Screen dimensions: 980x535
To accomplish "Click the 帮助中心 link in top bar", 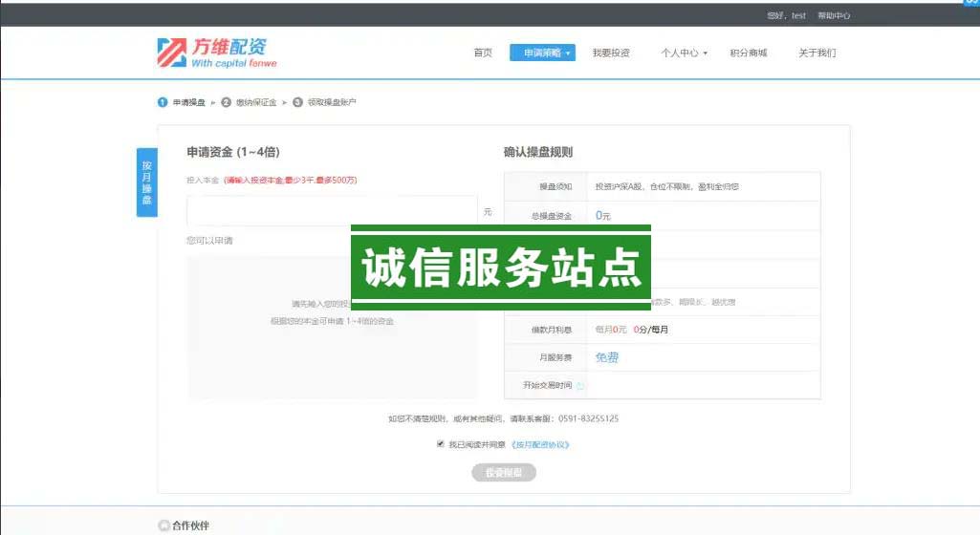I will 834,16.
